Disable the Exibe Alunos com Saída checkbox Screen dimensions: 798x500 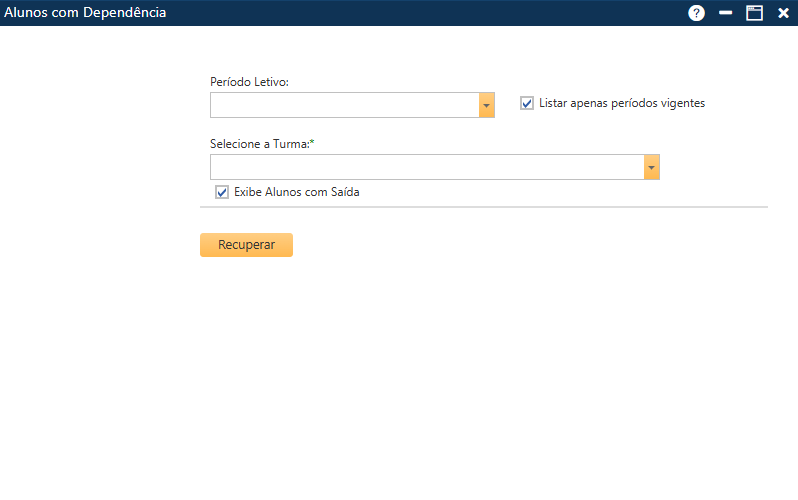222,192
